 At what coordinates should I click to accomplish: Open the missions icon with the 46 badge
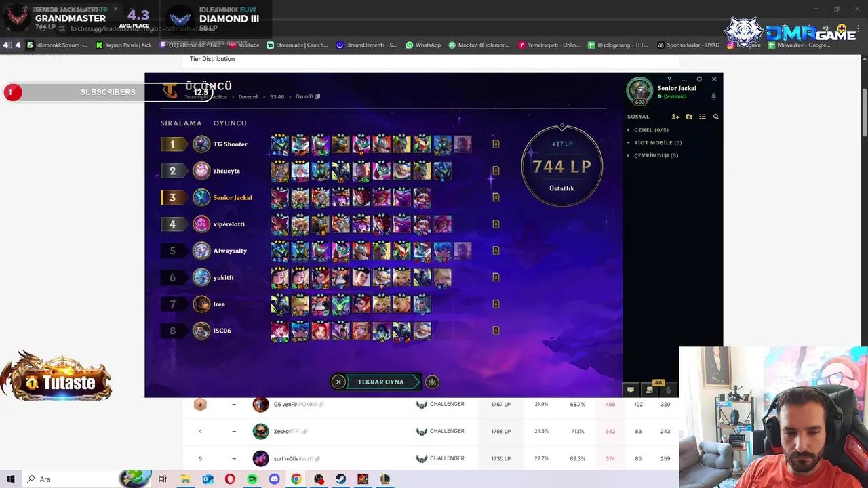click(x=650, y=390)
